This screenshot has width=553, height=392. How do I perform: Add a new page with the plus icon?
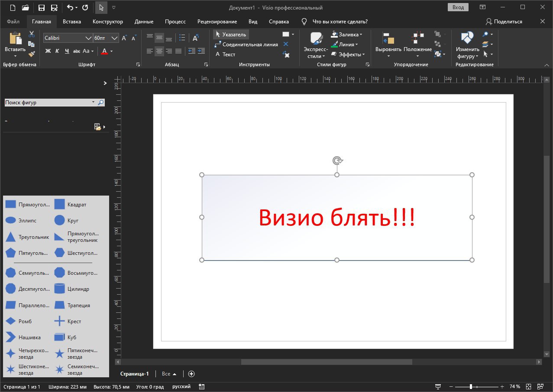point(191,374)
